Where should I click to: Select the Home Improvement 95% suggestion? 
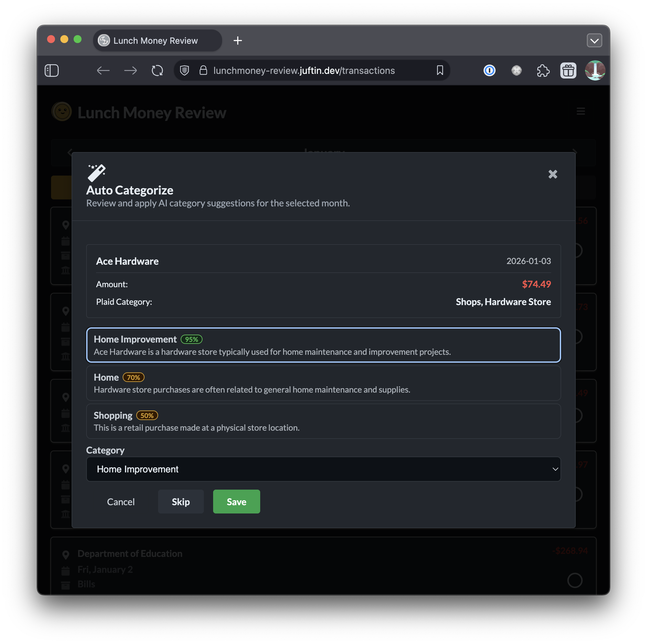[x=323, y=345]
